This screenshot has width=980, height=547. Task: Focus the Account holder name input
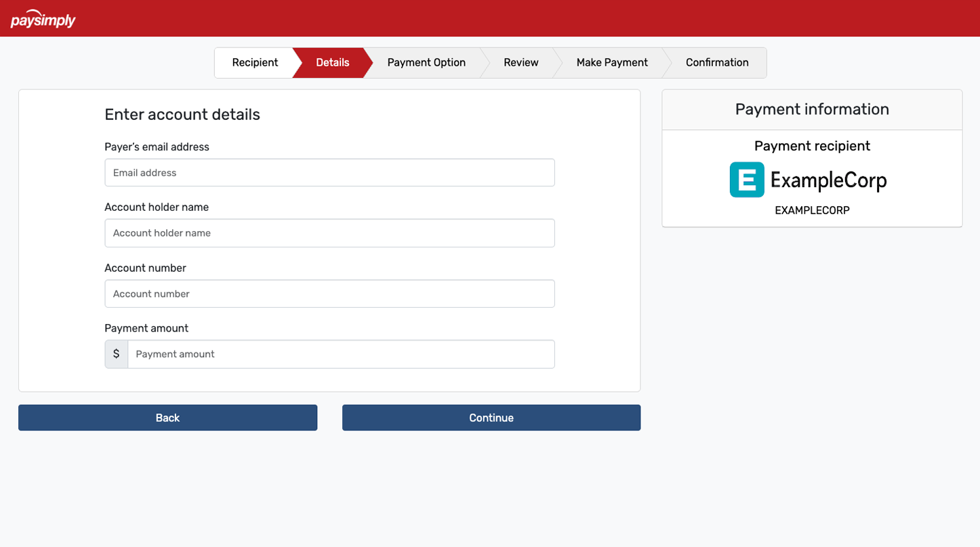[329, 232]
